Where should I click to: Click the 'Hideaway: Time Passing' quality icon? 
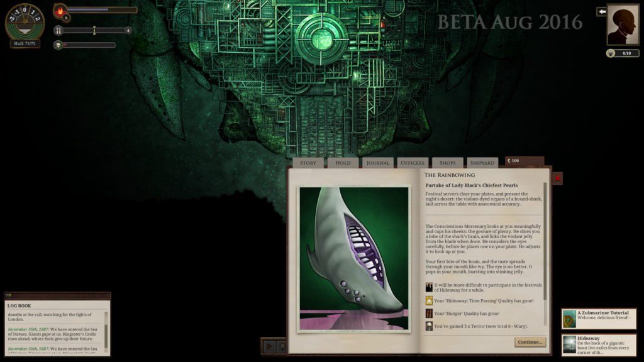[428, 300]
